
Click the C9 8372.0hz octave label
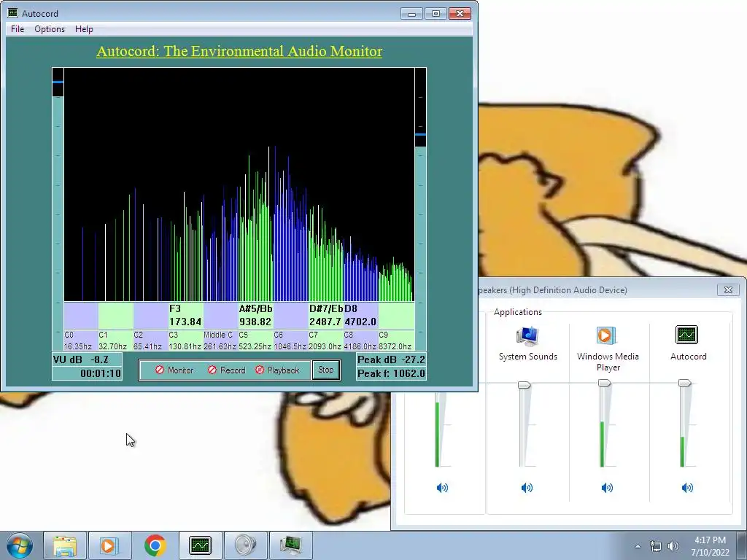click(395, 341)
